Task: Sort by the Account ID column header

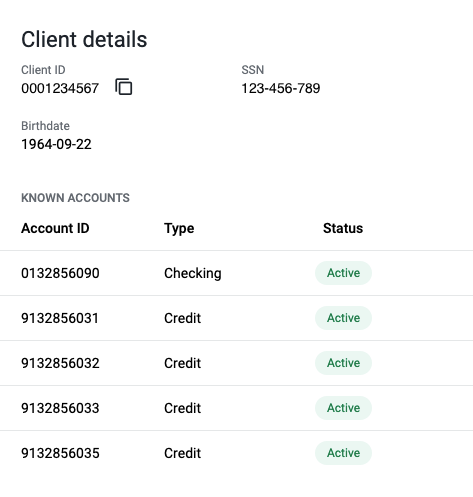Action: tap(55, 228)
